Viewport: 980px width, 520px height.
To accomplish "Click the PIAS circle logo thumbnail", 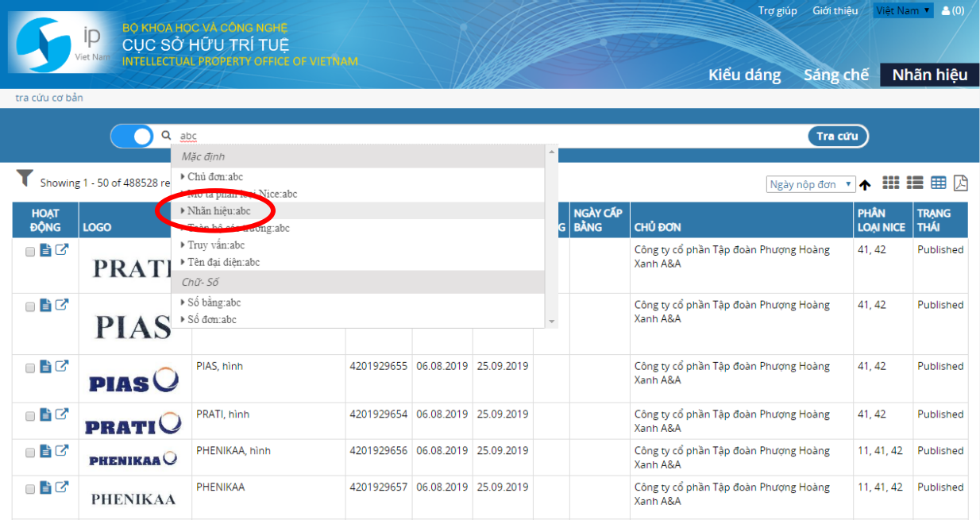I will pos(133,381).
